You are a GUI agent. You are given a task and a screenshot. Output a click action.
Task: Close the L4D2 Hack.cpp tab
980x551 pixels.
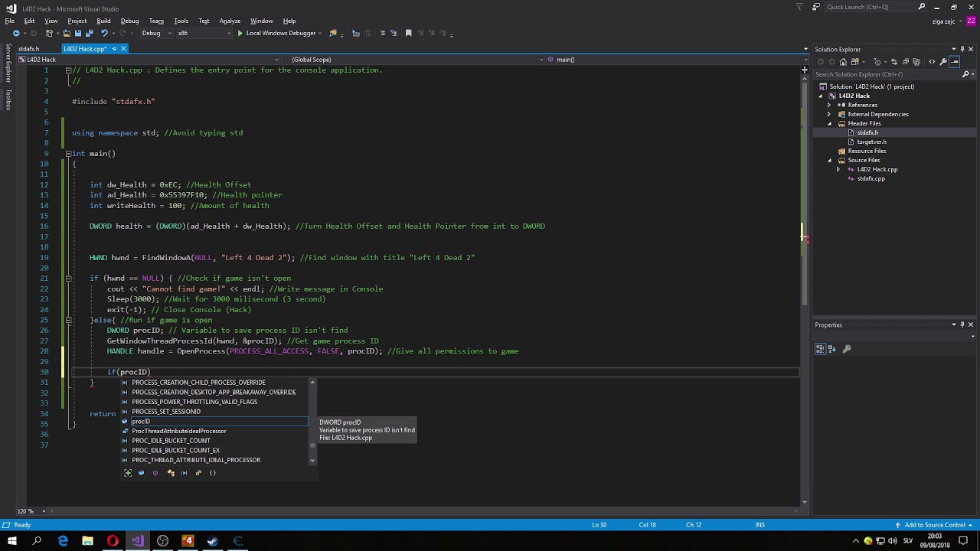(122, 49)
